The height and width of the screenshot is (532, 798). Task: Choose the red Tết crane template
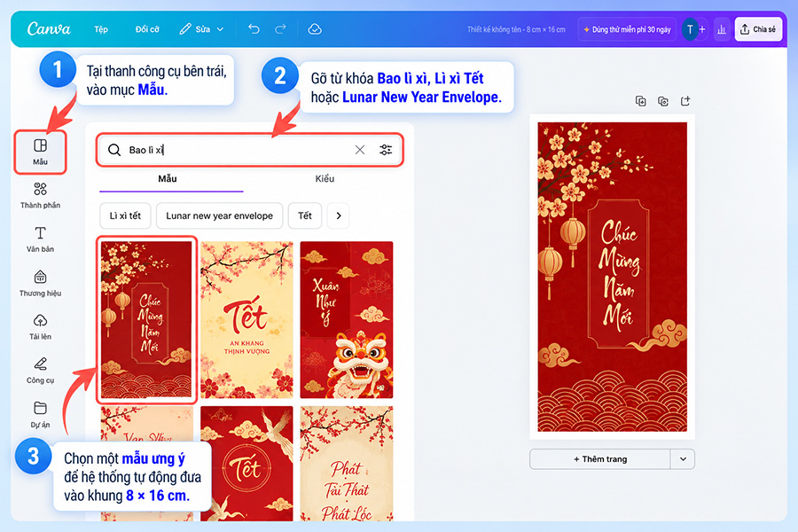[x=246, y=463]
